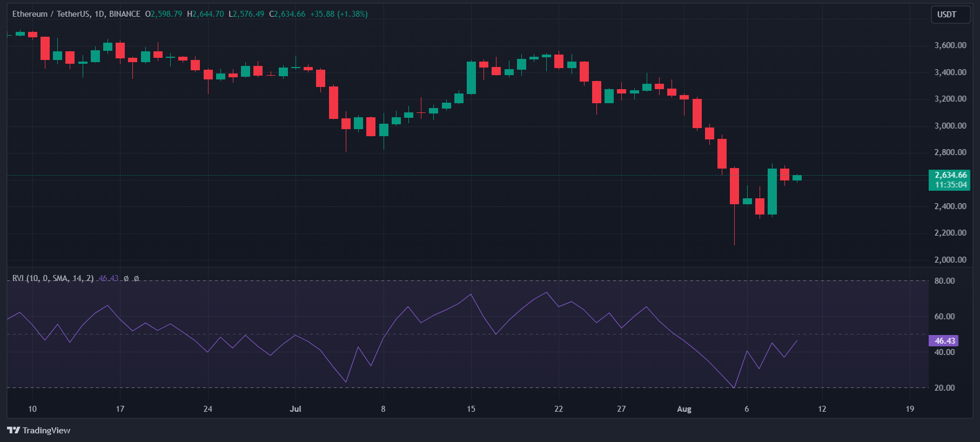Screen dimensions: 980x442
Task: Select the RVI (10, 0, SMA, 14, 2) indicator label
Action: tap(53, 278)
